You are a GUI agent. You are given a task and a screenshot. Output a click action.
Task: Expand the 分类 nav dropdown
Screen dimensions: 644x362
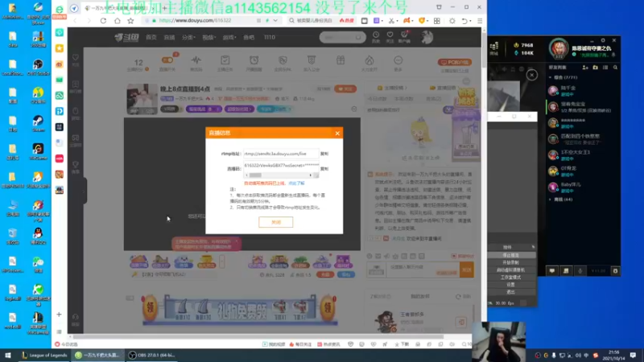coord(188,37)
